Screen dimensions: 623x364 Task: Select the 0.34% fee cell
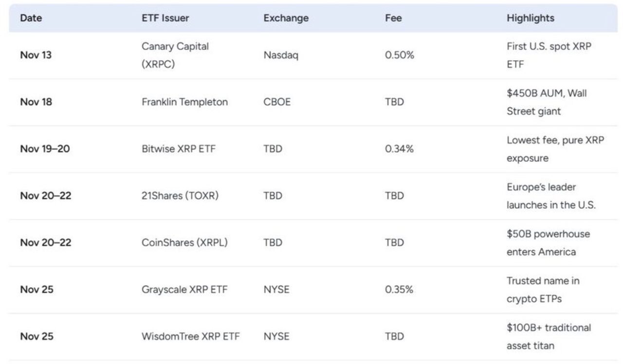(399, 149)
